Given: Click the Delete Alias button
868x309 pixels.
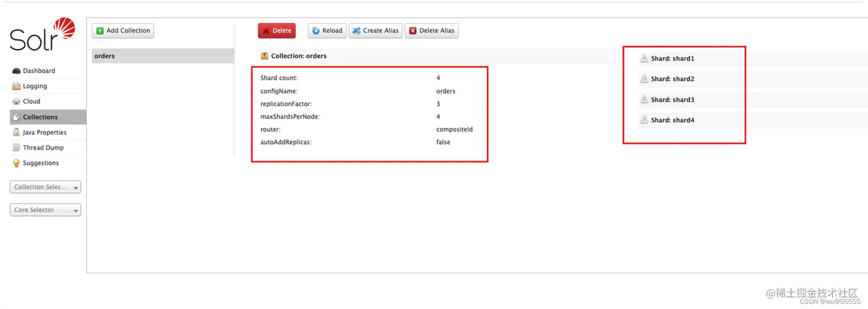Looking at the screenshot, I should pos(432,31).
